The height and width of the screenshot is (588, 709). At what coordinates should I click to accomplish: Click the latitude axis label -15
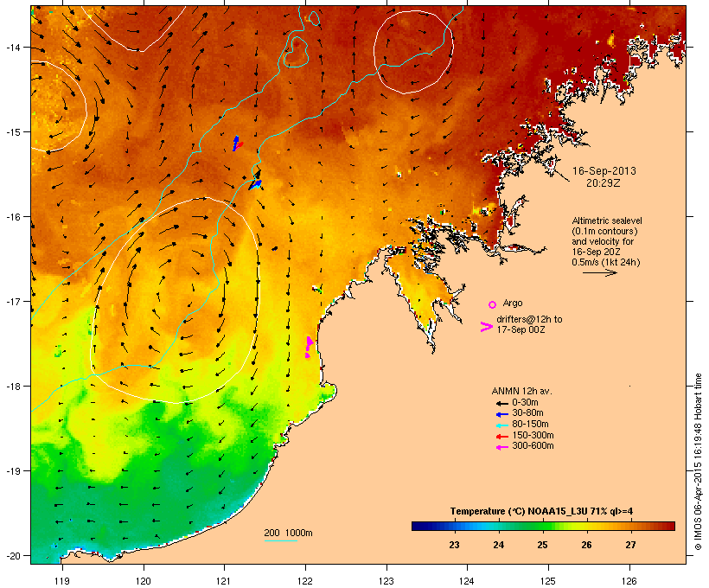(12, 132)
